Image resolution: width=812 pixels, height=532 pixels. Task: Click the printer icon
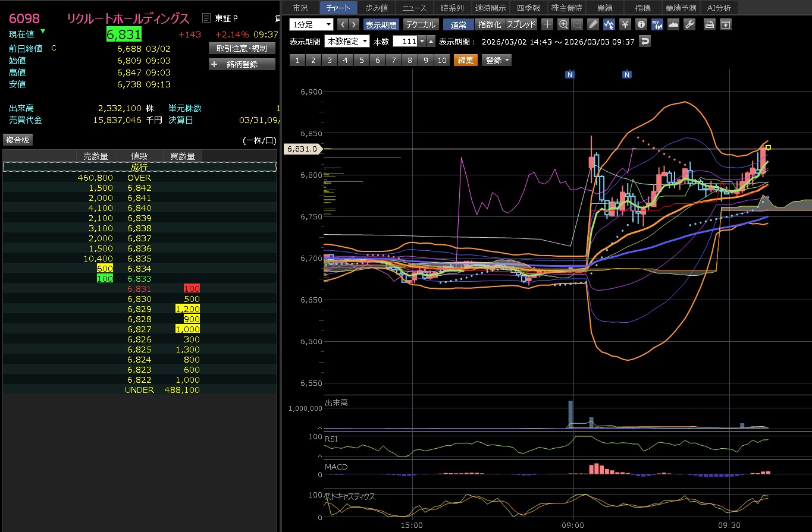pos(709,24)
